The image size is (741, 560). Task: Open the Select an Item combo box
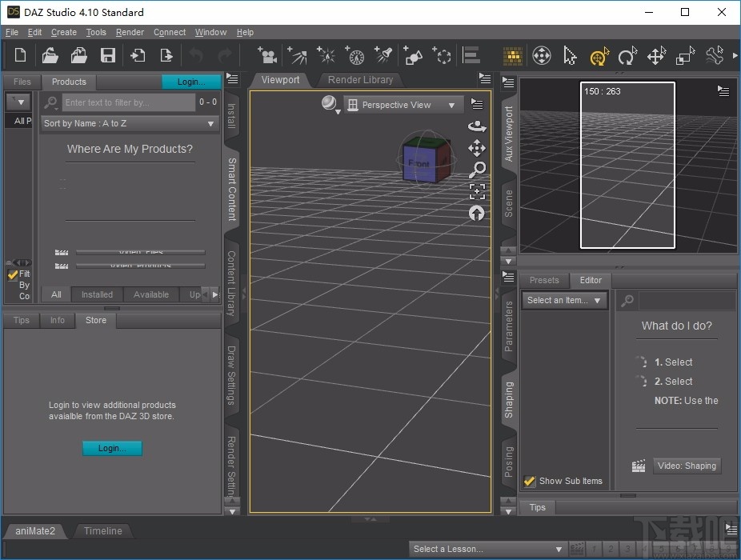click(x=564, y=300)
